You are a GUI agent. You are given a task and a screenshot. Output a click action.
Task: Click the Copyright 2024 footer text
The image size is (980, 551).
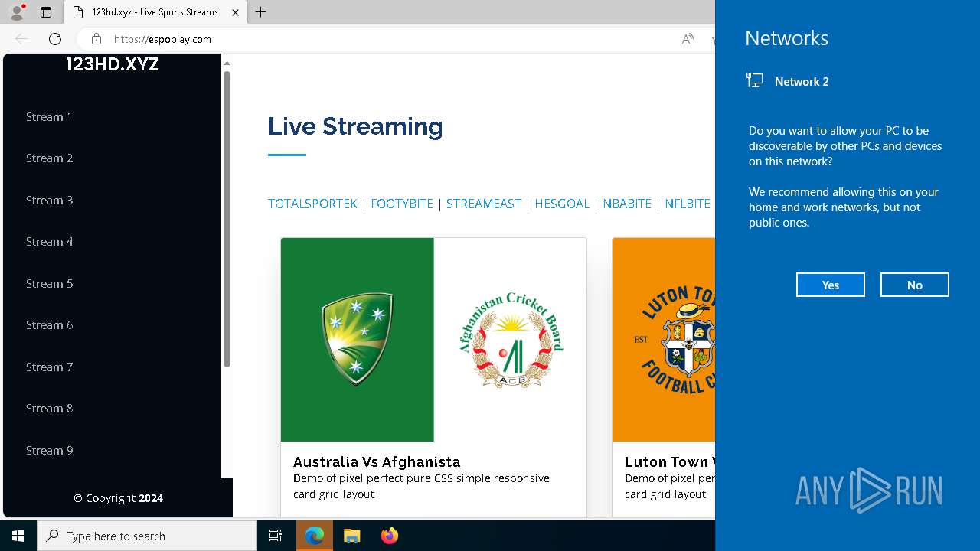118,498
